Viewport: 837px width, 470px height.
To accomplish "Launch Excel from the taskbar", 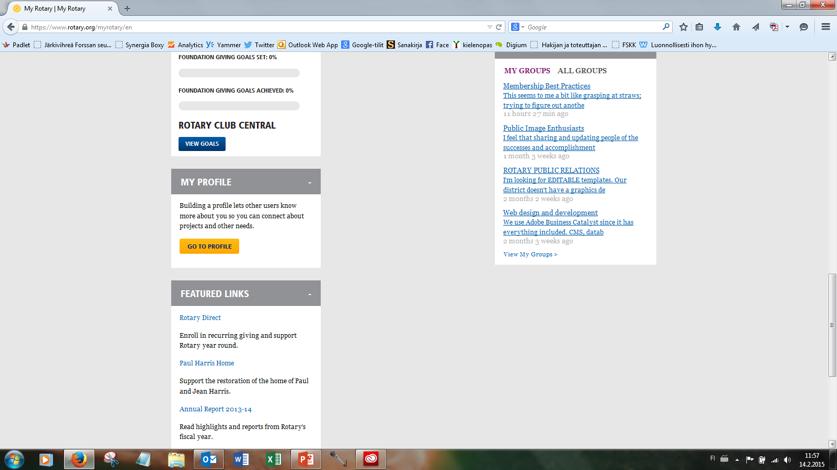I will (x=273, y=459).
